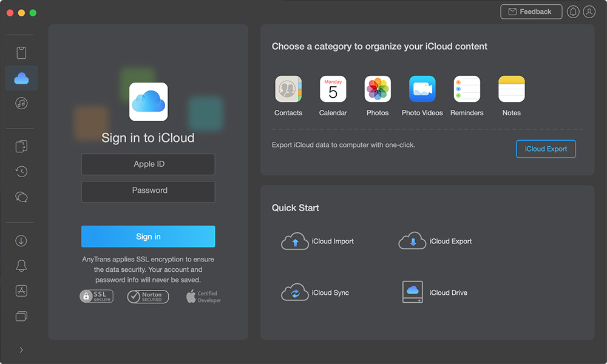The width and height of the screenshot is (607, 364).
Task: Select the Photos category icon
Action: click(378, 89)
